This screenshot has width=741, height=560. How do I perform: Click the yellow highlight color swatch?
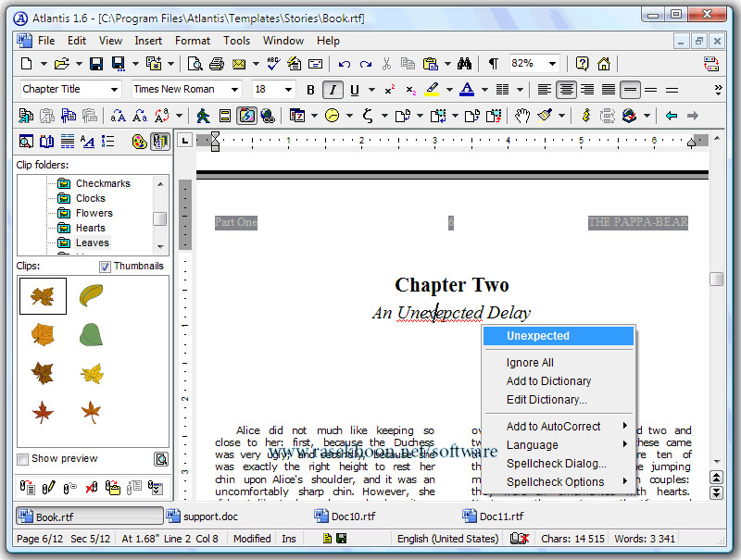pyautogui.click(x=432, y=89)
